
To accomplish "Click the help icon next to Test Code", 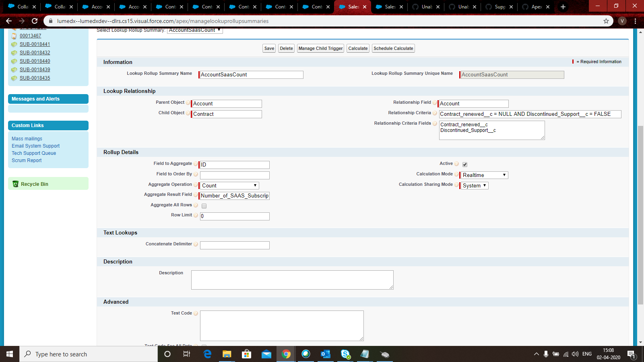I will [x=196, y=313].
